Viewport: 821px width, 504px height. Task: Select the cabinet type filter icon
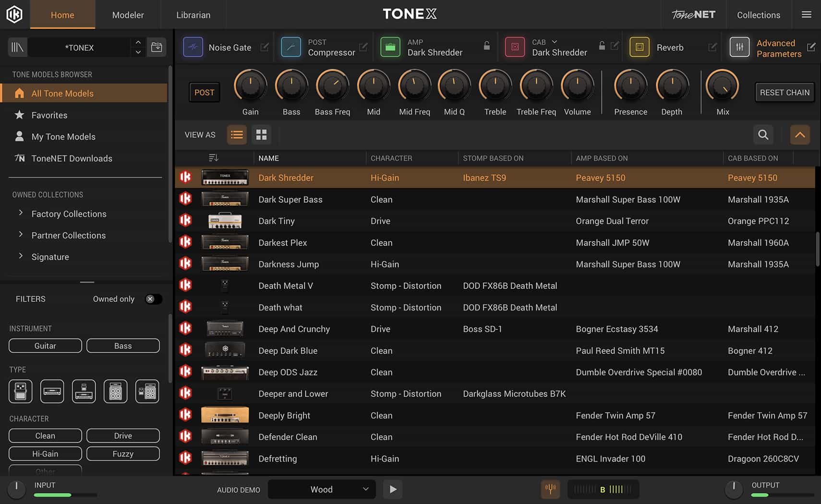click(x=115, y=391)
